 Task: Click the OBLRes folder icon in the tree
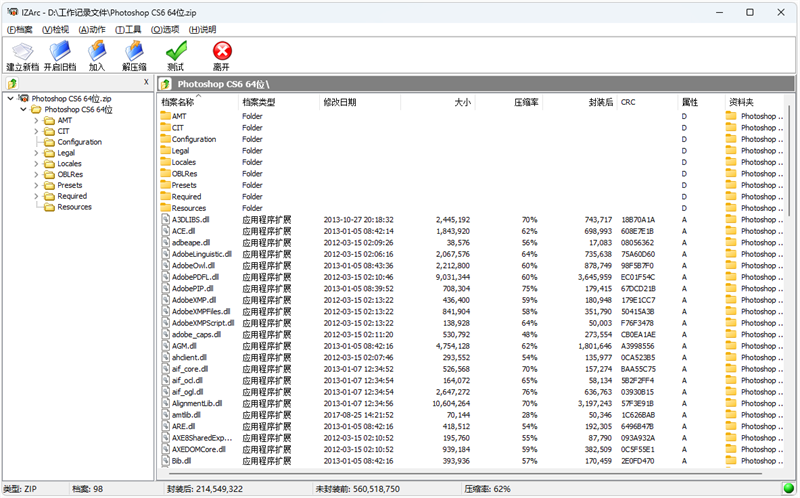point(49,174)
